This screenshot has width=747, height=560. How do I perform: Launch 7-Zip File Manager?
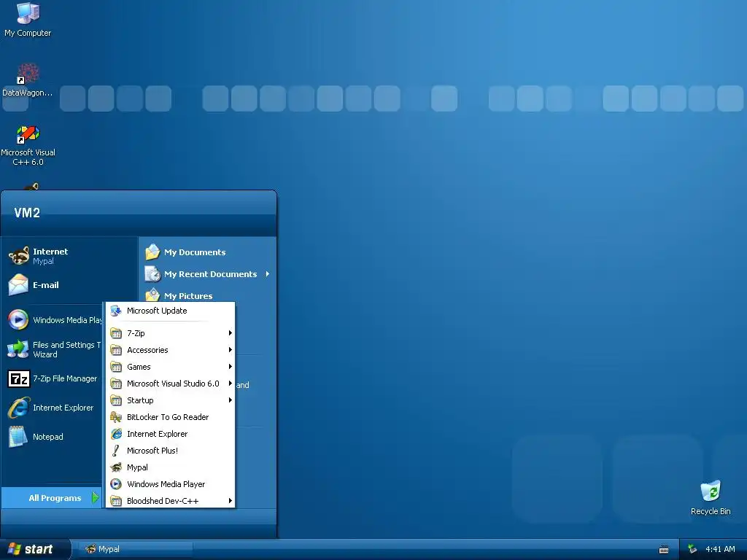point(53,378)
